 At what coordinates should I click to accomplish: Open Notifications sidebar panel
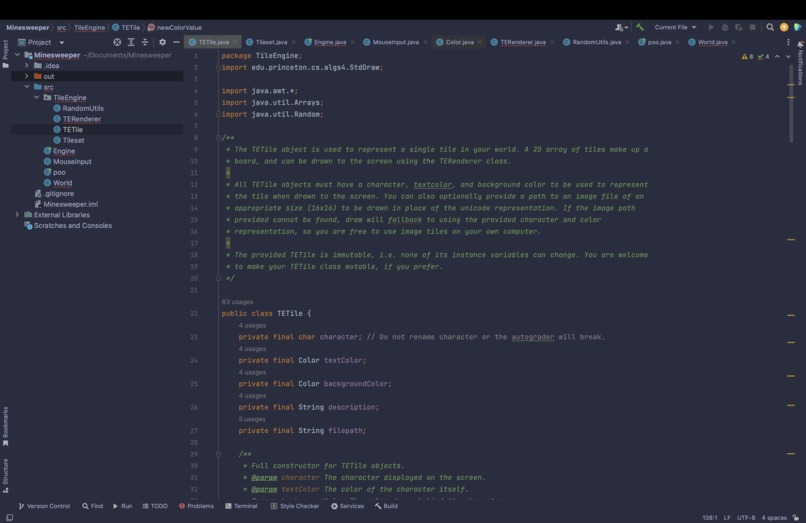point(800,63)
